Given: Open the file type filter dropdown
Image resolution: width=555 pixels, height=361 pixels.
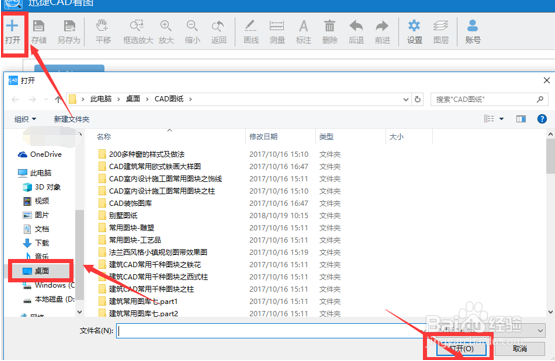Looking at the screenshot, I should (540, 331).
